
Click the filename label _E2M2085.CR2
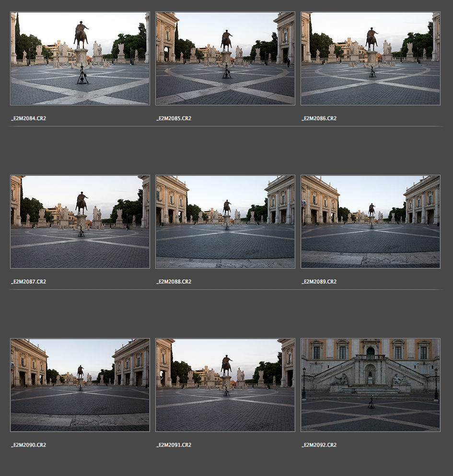tap(174, 118)
